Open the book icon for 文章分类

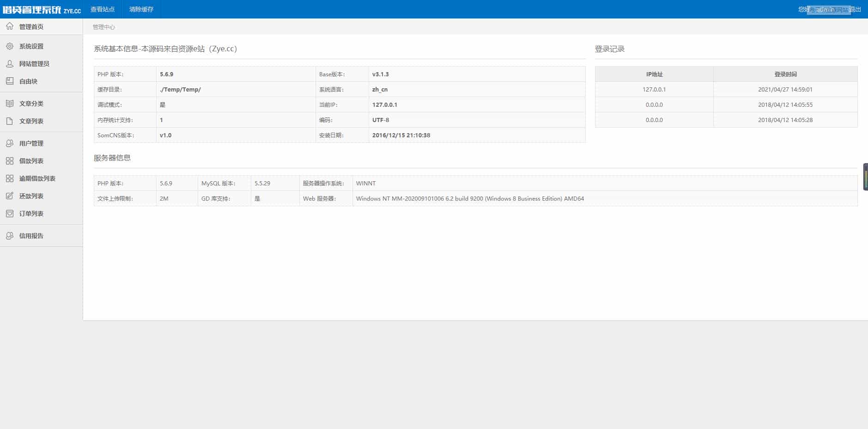click(10, 104)
